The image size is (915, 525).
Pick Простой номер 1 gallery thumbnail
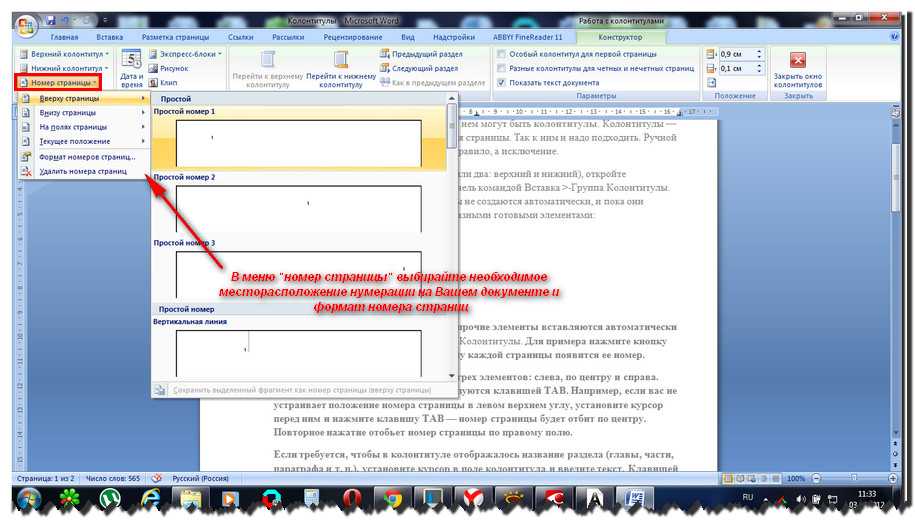(x=298, y=143)
